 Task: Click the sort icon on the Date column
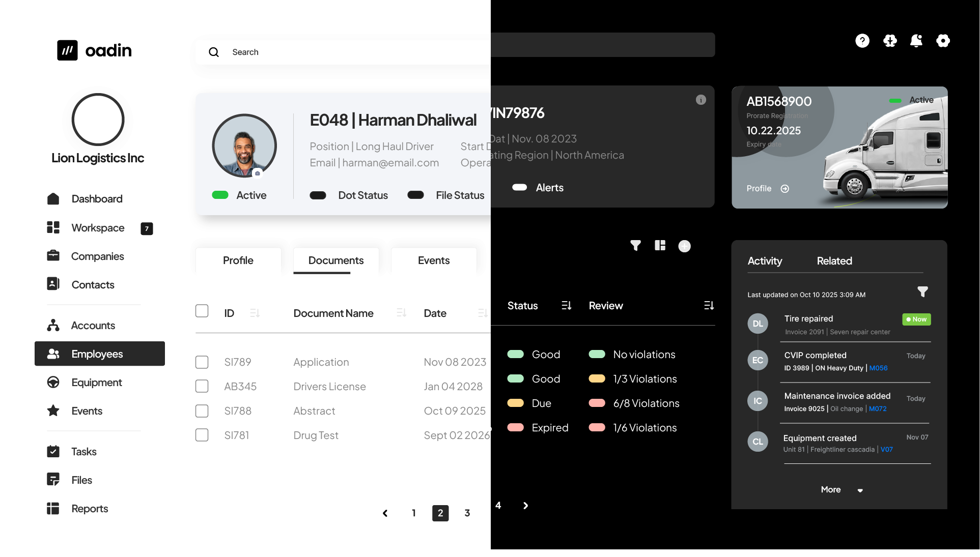[482, 313]
